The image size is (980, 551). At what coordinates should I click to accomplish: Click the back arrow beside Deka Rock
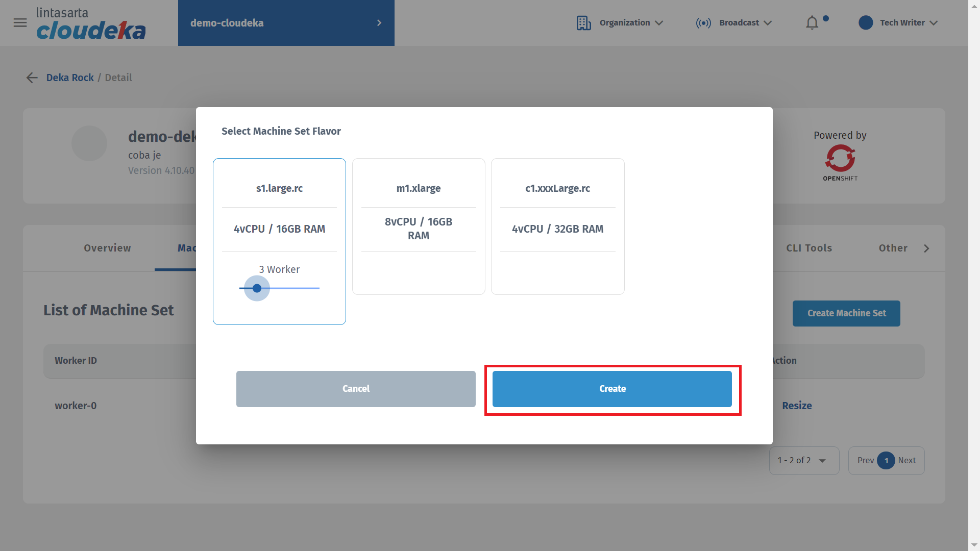click(x=32, y=78)
